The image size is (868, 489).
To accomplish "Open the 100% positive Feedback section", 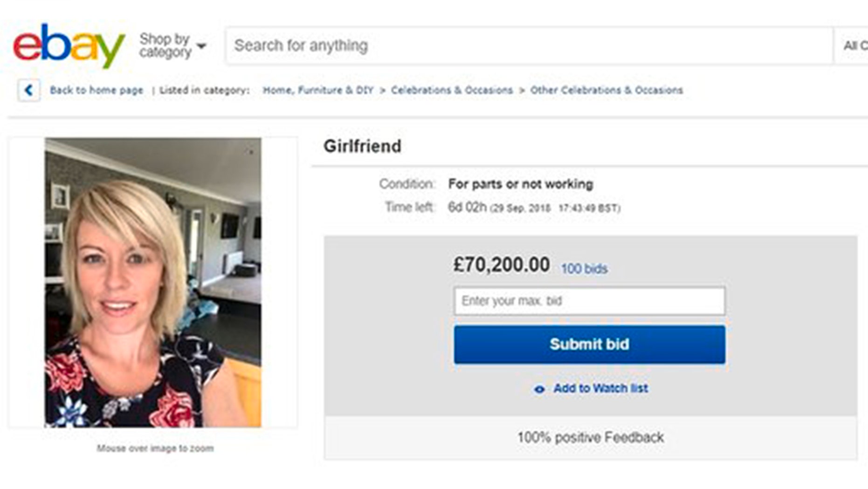I will point(590,438).
